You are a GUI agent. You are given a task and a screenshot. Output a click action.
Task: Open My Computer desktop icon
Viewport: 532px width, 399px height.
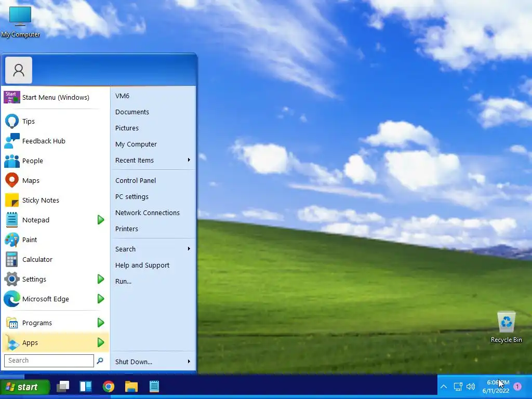coord(20,21)
